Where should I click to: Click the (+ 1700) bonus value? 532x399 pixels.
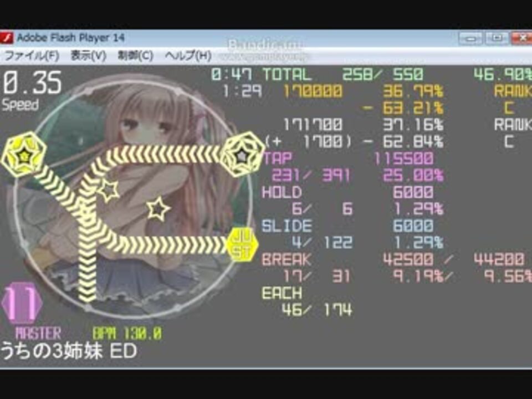pos(308,142)
